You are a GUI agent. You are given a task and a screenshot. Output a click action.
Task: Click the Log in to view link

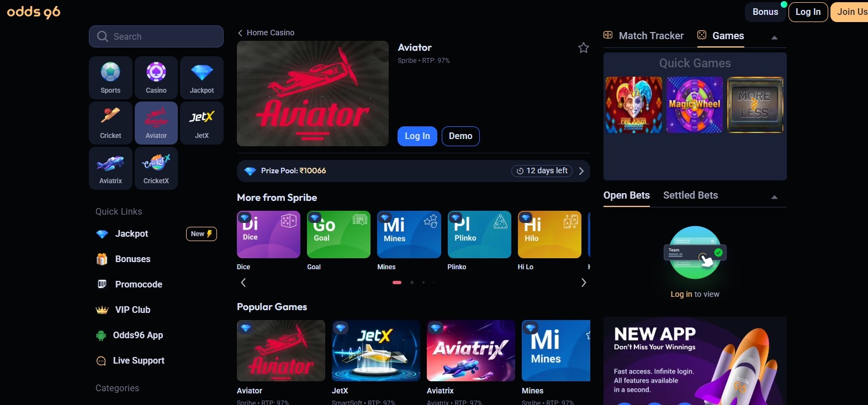pyautogui.click(x=681, y=295)
